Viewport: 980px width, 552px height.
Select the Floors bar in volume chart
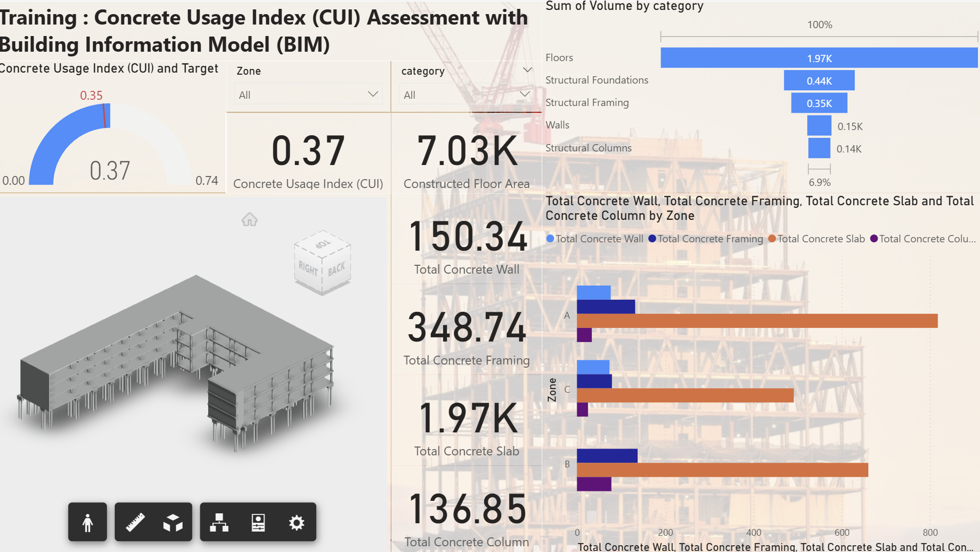tap(819, 58)
